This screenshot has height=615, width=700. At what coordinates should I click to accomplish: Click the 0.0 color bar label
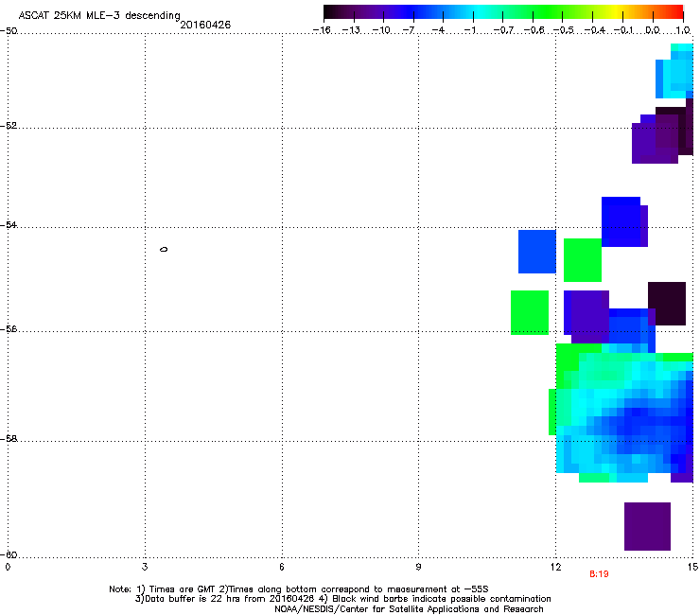click(653, 30)
